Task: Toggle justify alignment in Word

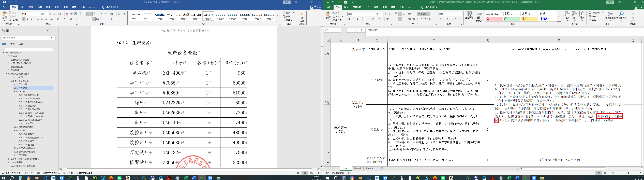Action: coord(94,19)
